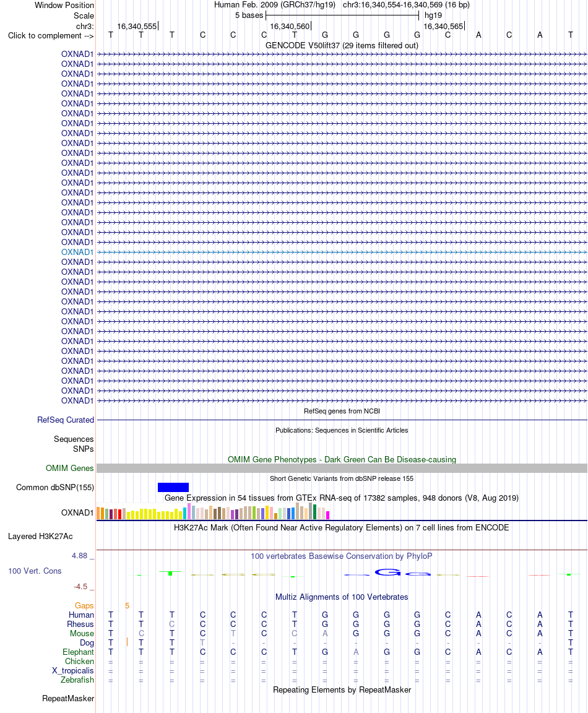
Task: Open 'Publications: Sequences in Scientific Articles' title
Action: [x=342, y=430]
